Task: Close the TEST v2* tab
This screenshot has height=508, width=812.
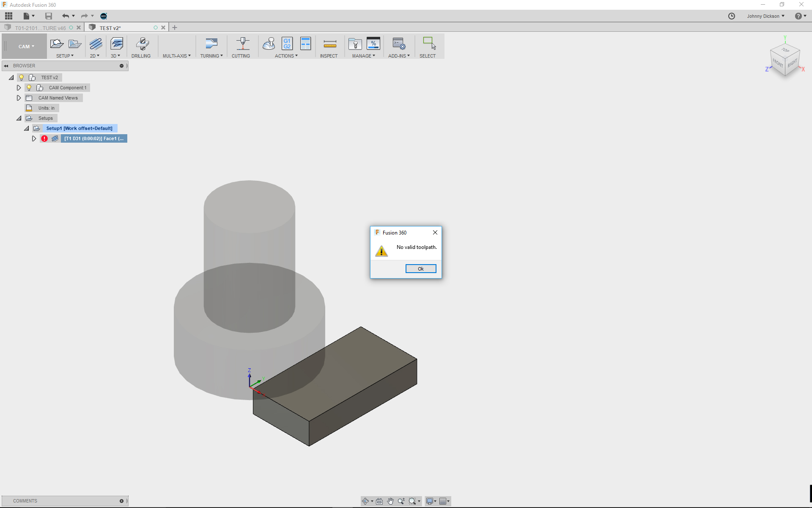Action: click(x=163, y=28)
